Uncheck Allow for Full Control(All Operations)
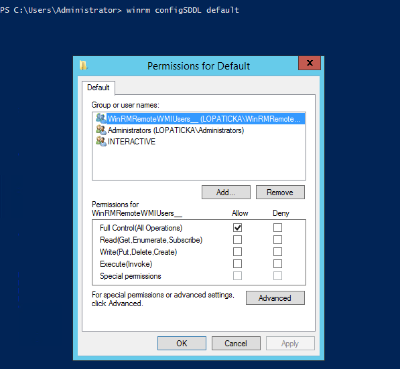 point(237,228)
